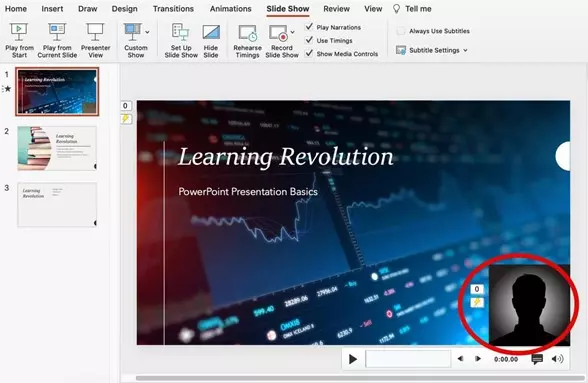Play the narration media

point(352,359)
